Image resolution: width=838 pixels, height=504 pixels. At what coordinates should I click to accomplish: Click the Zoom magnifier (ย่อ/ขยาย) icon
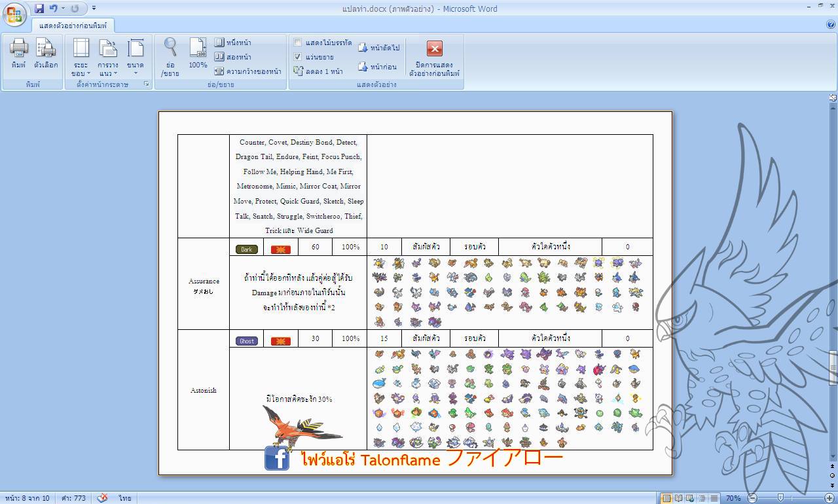click(x=170, y=54)
